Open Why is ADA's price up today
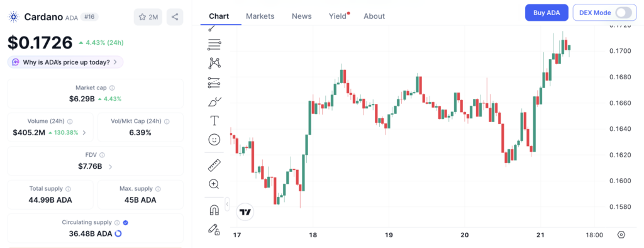The width and height of the screenshot is (644, 248). point(65,62)
